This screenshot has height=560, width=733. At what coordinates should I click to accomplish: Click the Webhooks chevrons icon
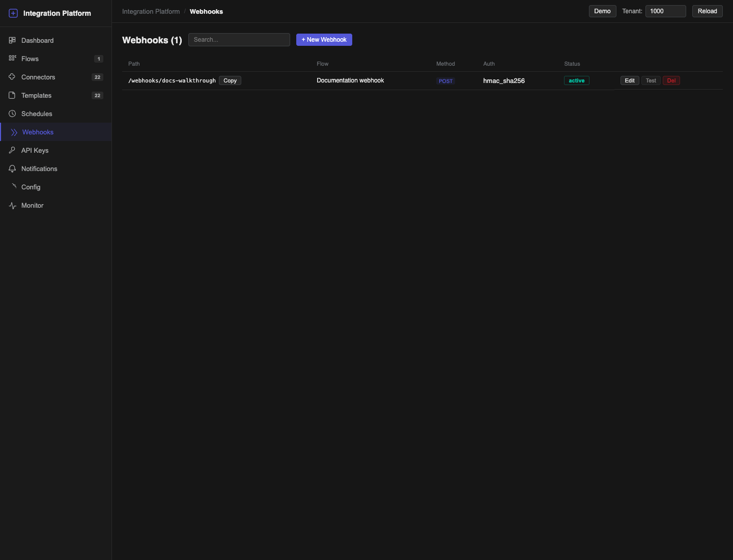(14, 132)
